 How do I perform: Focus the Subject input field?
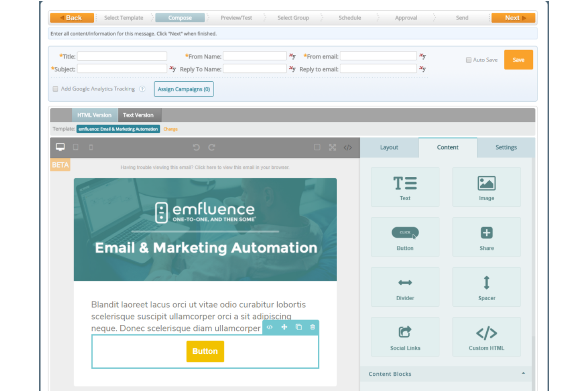122,69
